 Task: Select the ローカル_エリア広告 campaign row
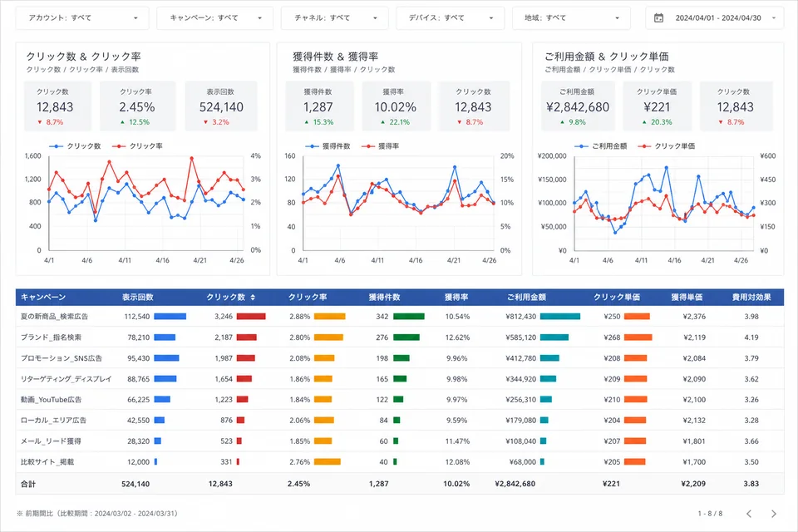(x=400, y=421)
